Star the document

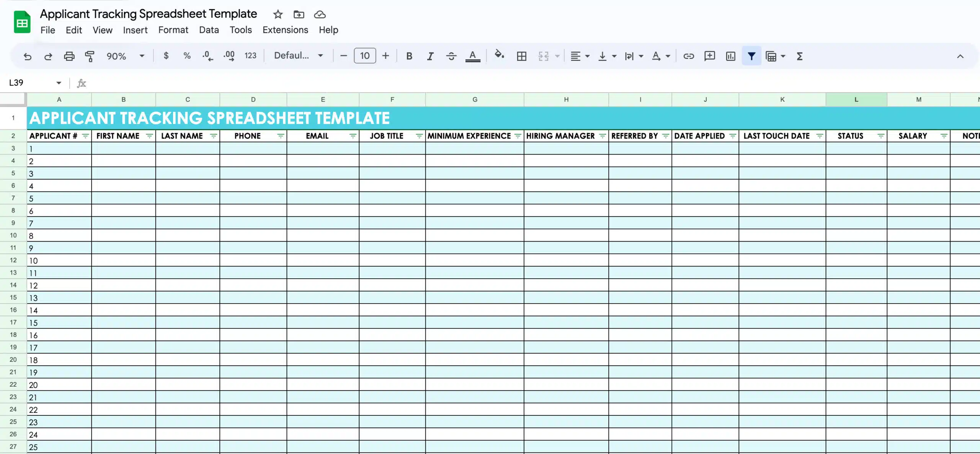(x=278, y=15)
